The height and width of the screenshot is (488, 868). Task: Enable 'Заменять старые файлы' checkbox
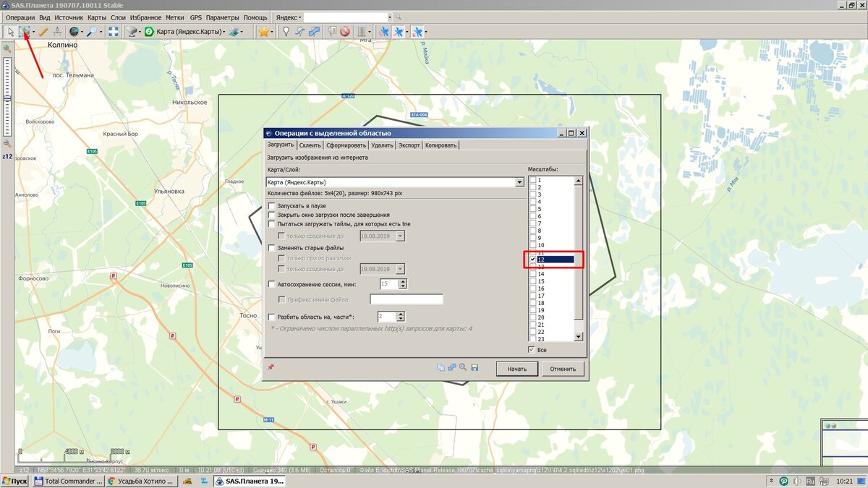271,248
